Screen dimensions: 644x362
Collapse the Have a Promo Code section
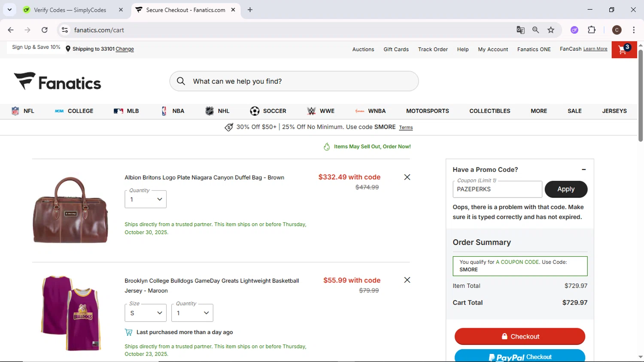click(583, 170)
